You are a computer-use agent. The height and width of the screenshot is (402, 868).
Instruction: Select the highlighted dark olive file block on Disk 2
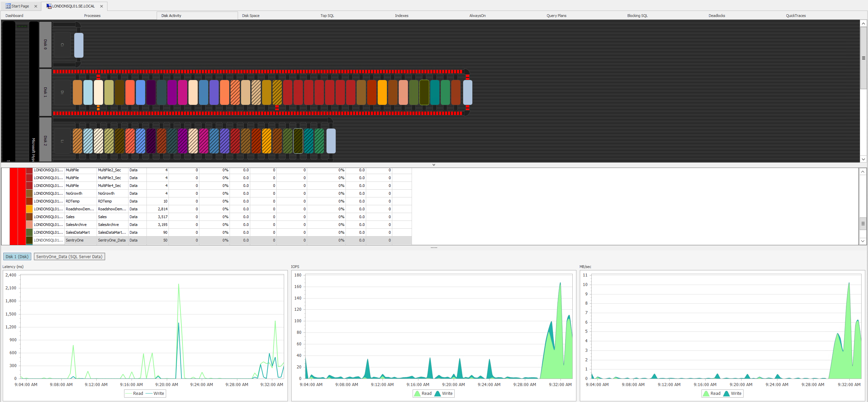coord(297,140)
